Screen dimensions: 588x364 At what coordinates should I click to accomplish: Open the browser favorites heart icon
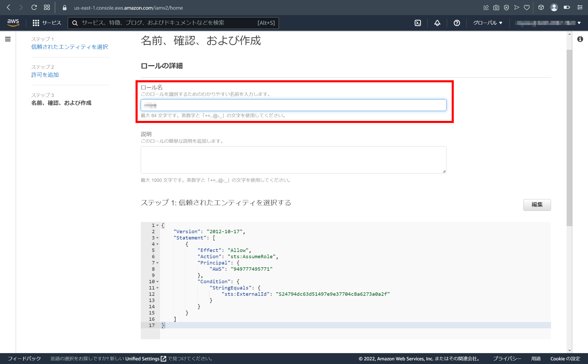pyautogui.click(x=526, y=7)
